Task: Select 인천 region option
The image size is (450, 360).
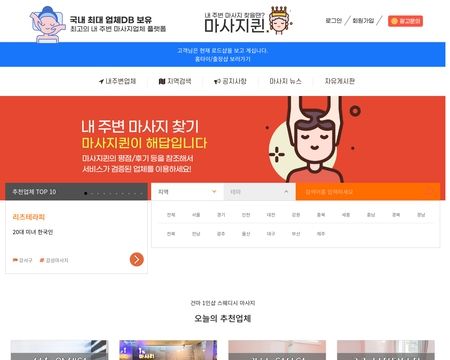Action: pos(246,215)
